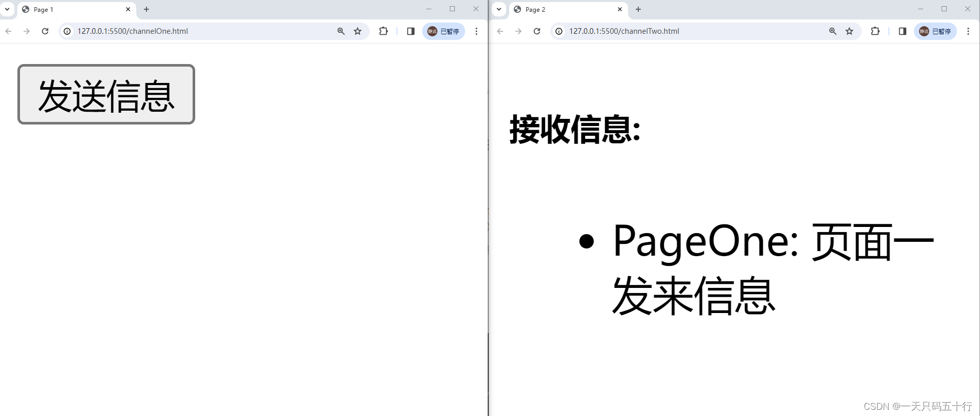
Task: Select the Page 1 tab
Action: (77, 10)
